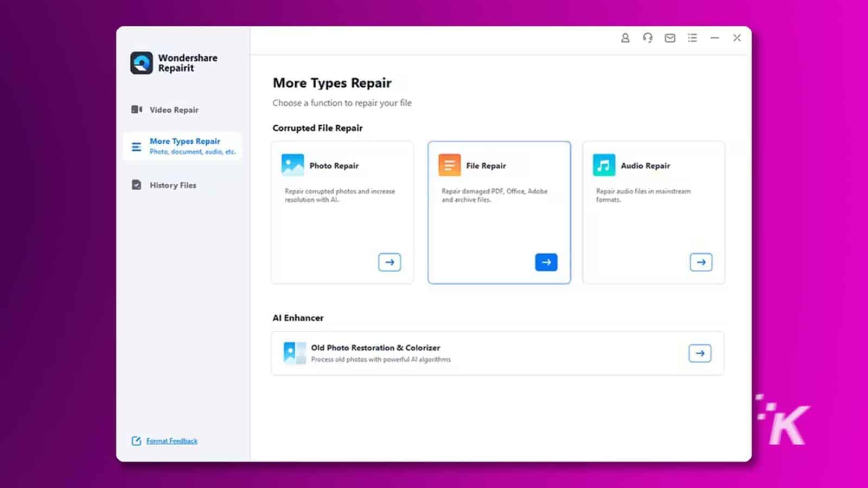The image size is (868, 488).
Task: Close the Repairit window
Action: [737, 38]
